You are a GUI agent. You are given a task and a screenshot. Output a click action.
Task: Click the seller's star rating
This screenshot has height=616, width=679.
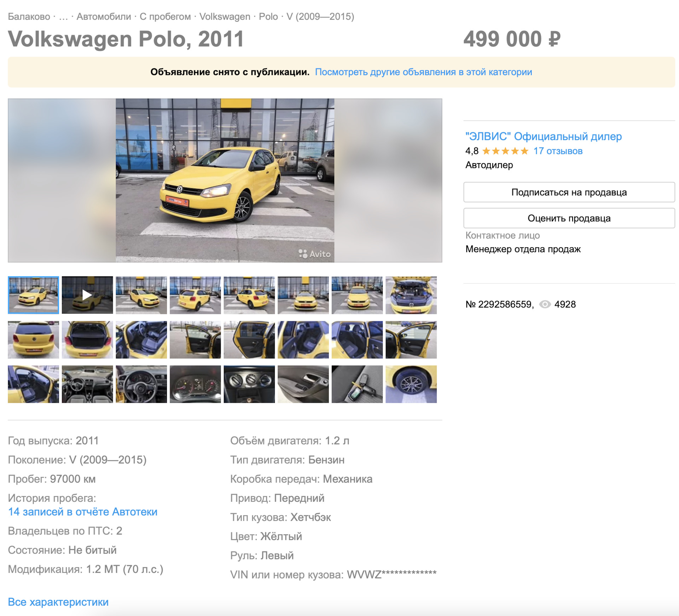[505, 151]
